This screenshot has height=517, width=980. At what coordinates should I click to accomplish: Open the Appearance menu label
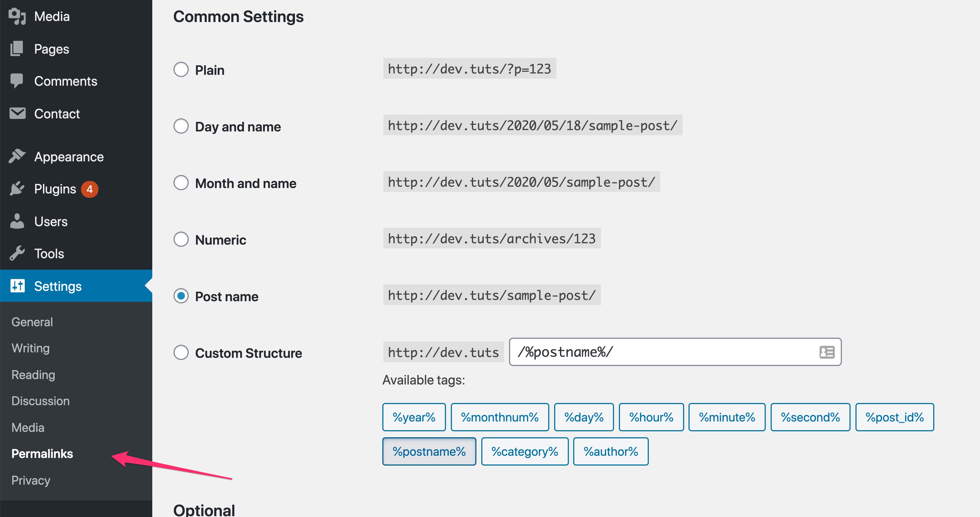[x=69, y=157]
